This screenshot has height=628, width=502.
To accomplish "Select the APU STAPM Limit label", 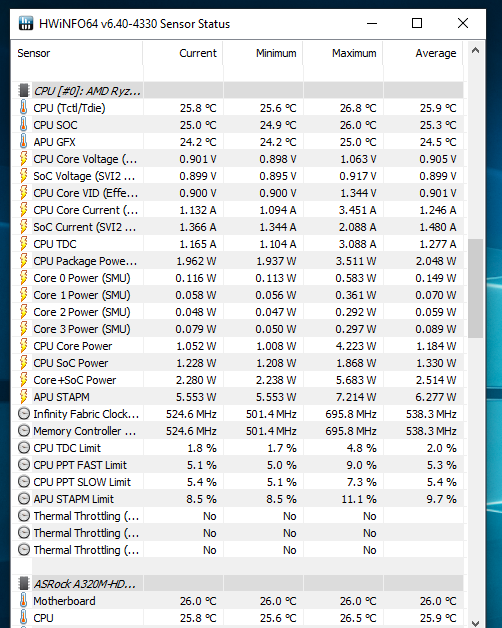I will coord(74,499).
